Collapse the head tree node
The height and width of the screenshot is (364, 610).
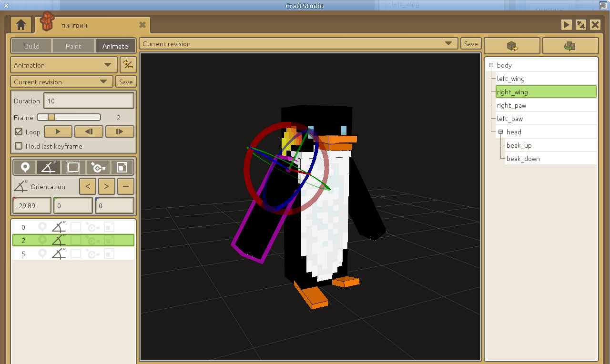coord(500,132)
